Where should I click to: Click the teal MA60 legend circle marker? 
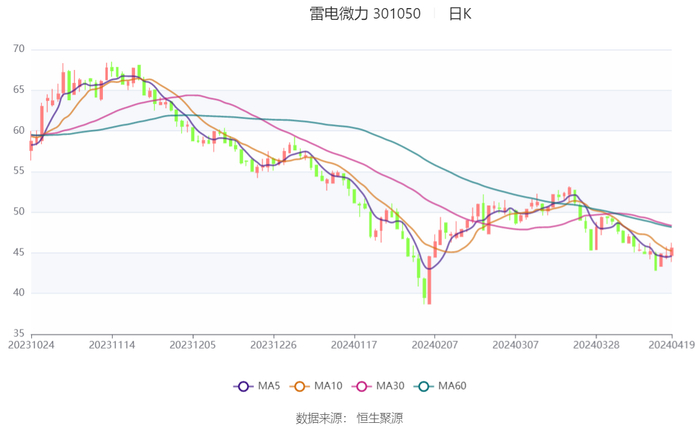point(423,386)
